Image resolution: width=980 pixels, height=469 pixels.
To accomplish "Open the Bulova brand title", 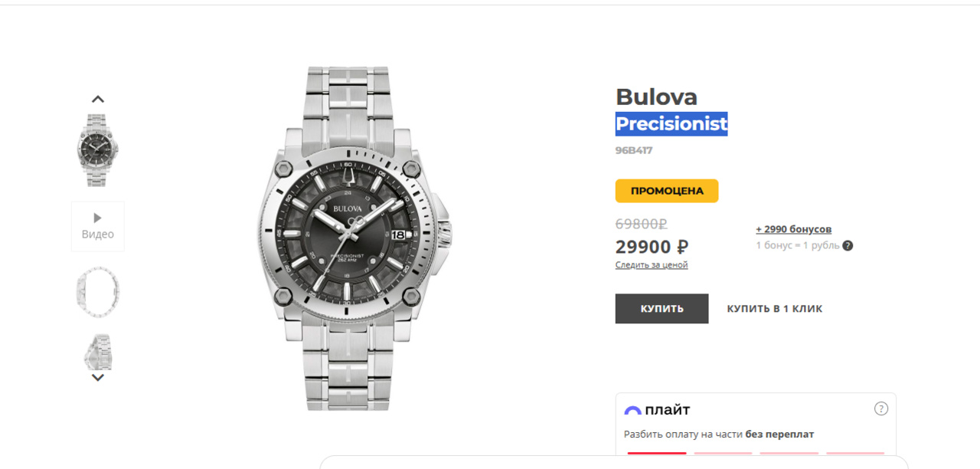I will (x=656, y=97).
